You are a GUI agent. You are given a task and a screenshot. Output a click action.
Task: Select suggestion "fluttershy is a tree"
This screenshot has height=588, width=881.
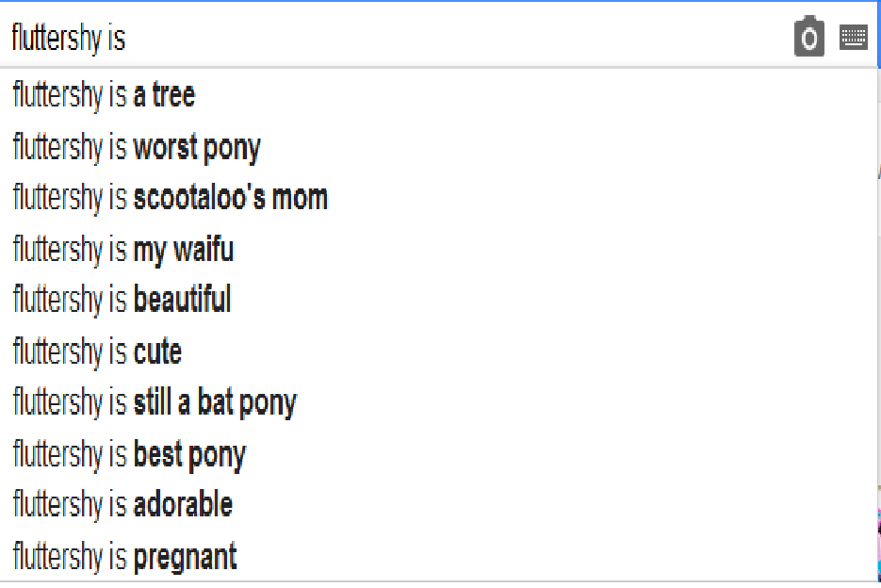tap(104, 95)
